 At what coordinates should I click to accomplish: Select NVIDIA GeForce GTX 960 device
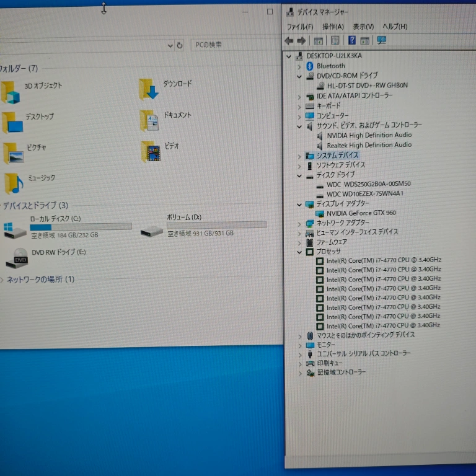[361, 213]
